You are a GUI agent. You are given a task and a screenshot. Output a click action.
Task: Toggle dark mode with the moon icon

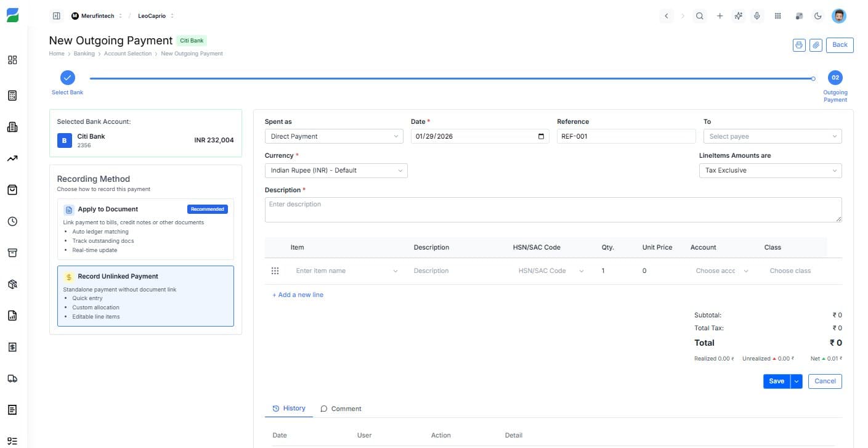coord(818,15)
